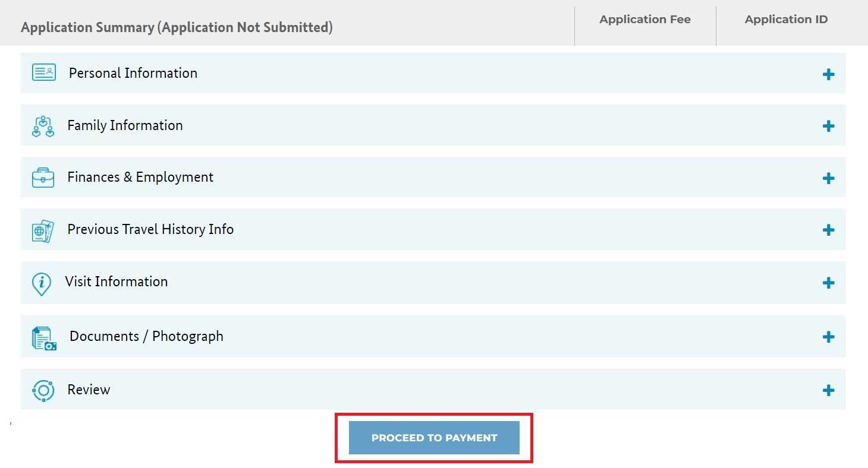Image resolution: width=868 pixels, height=468 pixels.
Task: Click the info pin icon for Visit Information
Action: [x=41, y=283]
